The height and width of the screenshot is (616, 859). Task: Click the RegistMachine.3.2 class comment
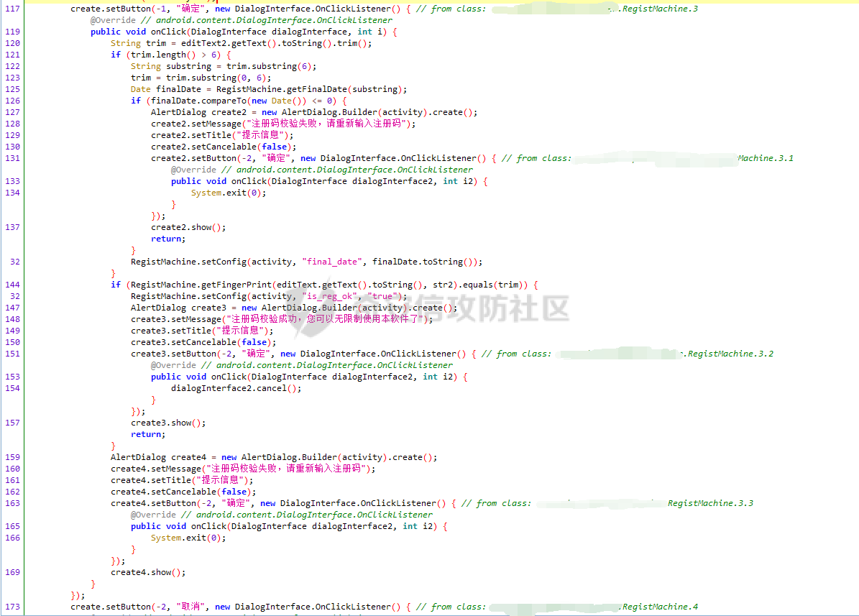(730, 354)
